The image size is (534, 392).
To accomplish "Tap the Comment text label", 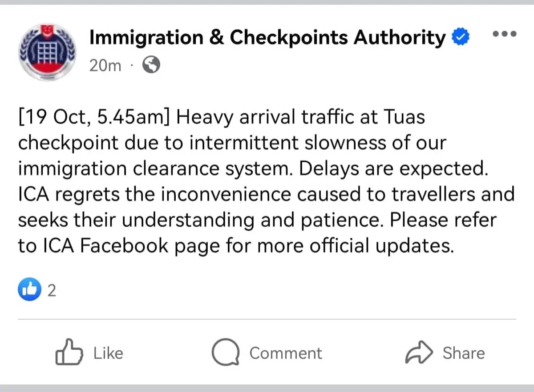I will 285,353.
